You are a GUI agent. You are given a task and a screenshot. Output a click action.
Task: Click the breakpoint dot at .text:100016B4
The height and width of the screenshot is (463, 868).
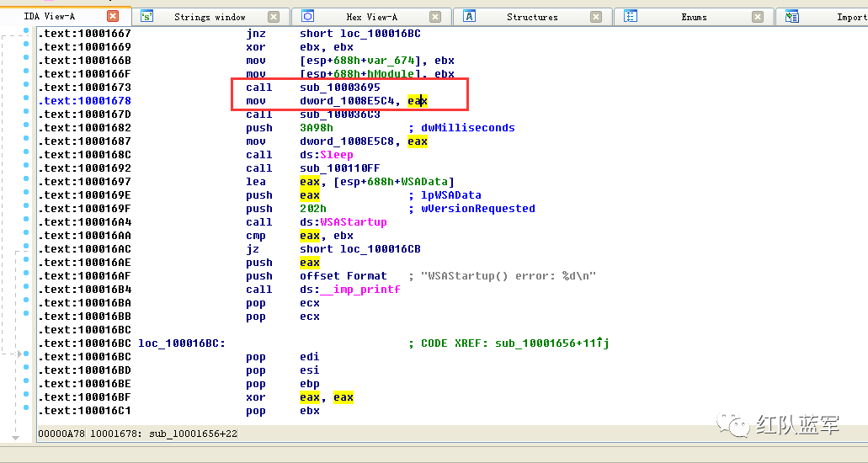(x=26, y=287)
